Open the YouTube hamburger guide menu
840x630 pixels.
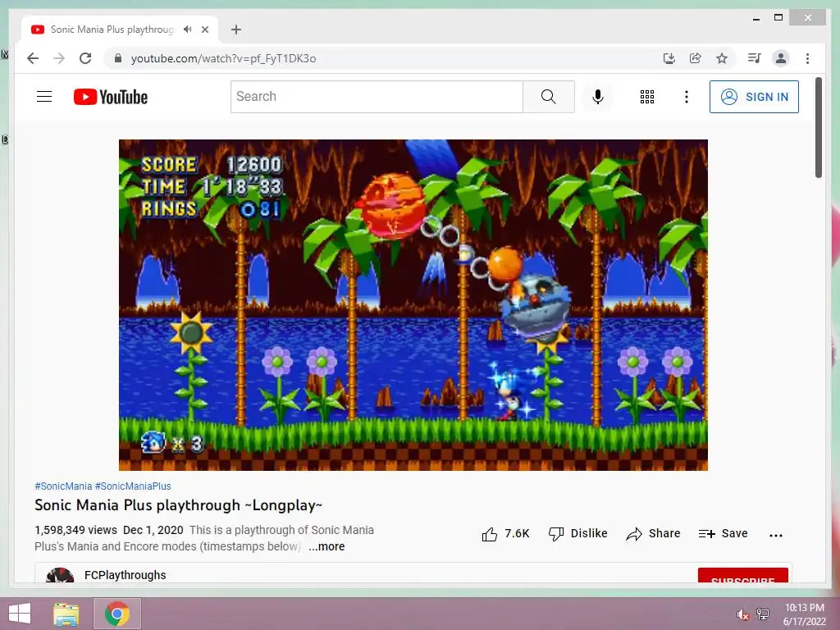(x=44, y=97)
